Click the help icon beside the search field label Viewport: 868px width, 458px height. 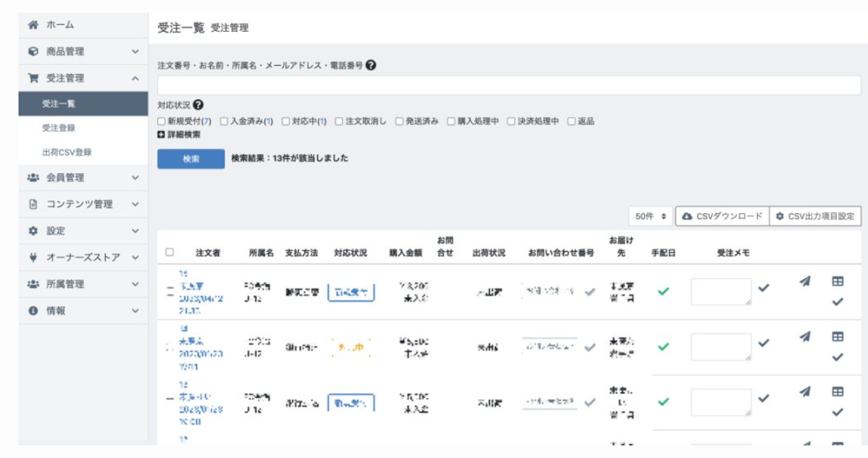click(371, 65)
